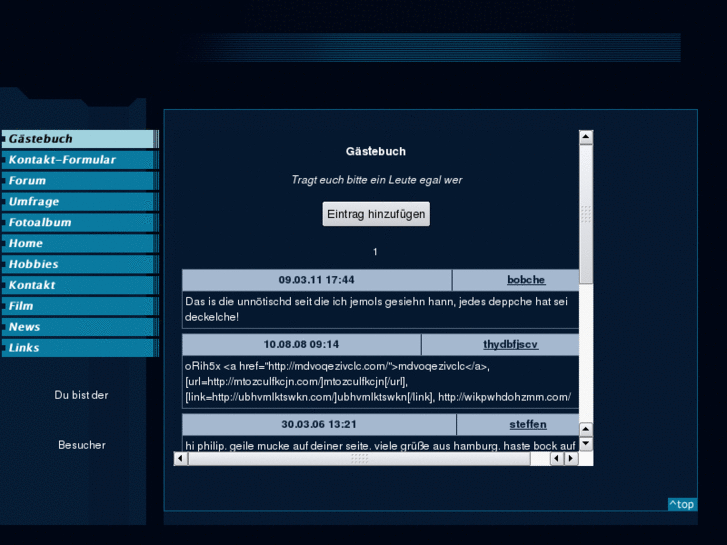The height and width of the screenshot is (545, 727).
Task: Open the Kontakt menu item
Action: [x=80, y=285]
